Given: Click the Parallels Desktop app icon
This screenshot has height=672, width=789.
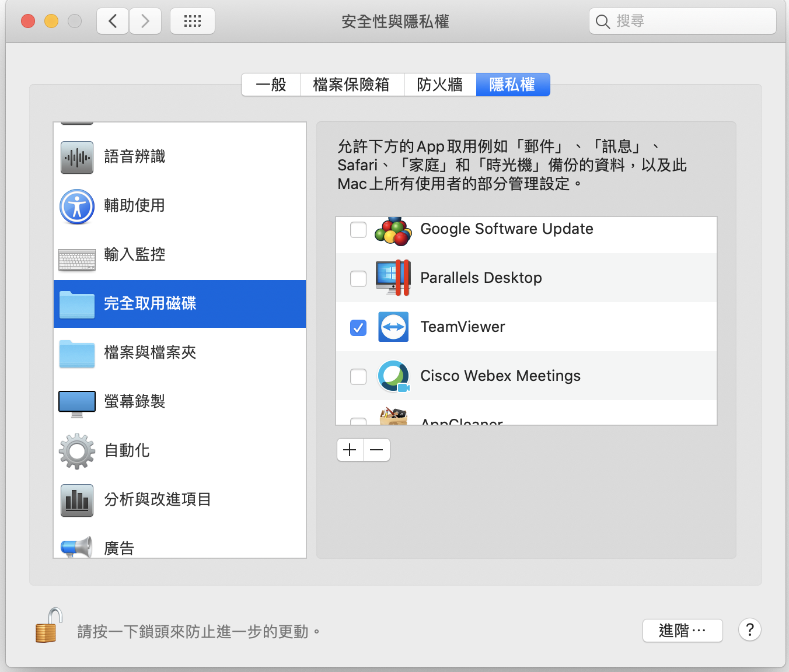Looking at the screenshot, I should [x=393, y=278].
